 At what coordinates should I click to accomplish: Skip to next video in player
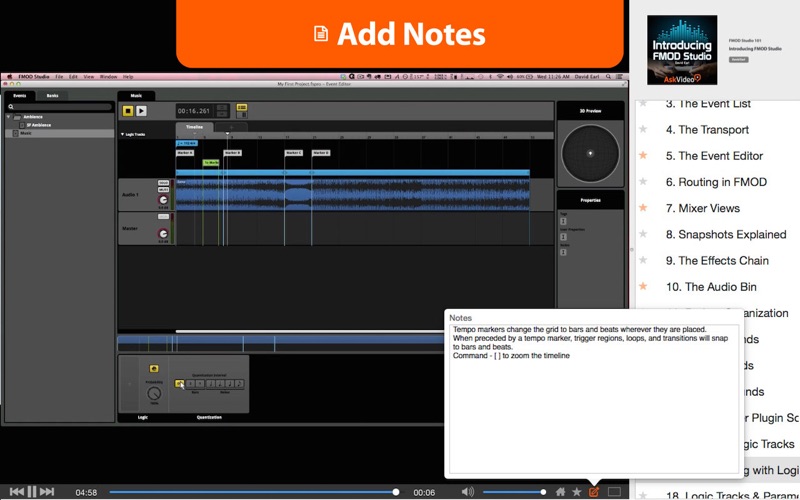[47, 492]
